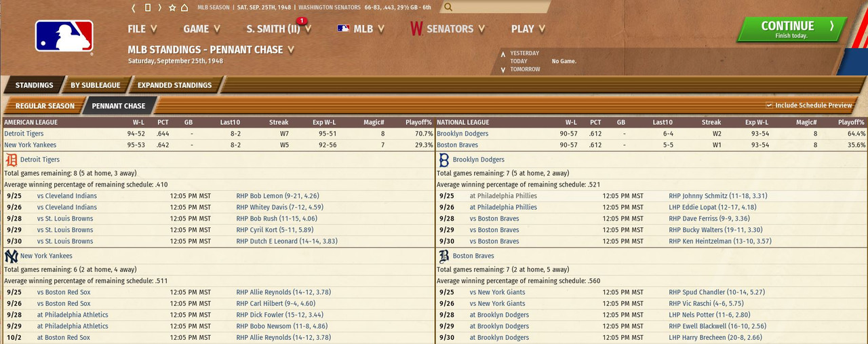Image resolution: width=868 pixels, height=344 pixels.
Task: Open pitcher RHP Johnny Schmitz (11-18, 3.31)
Action: tap(718, 196)
